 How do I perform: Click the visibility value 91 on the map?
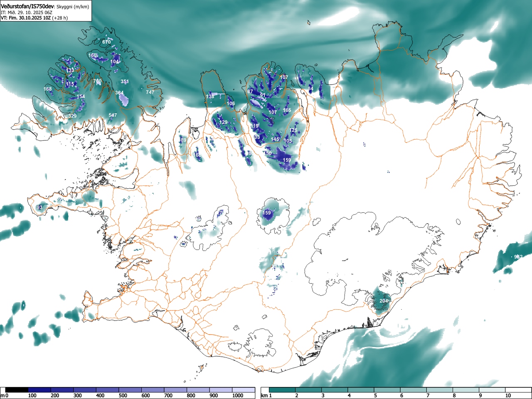click(x=263, y=95)
